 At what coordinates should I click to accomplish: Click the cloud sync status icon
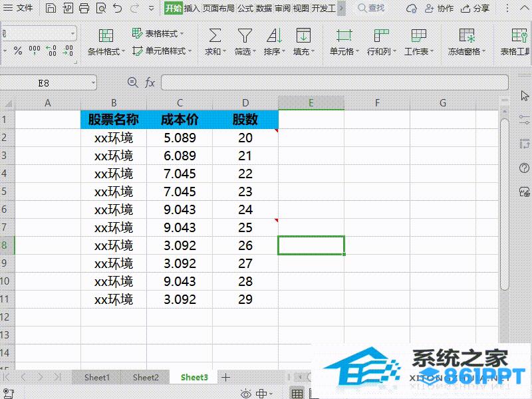coord(412,8)
